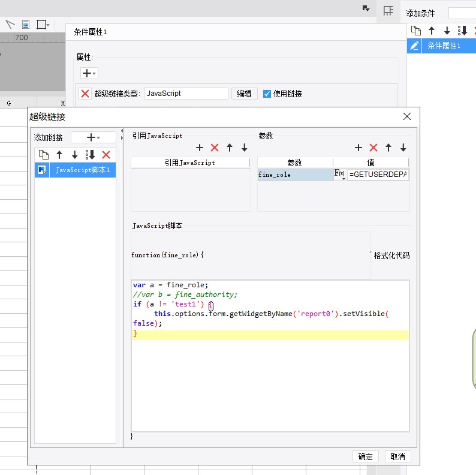
Task: Sort the conditions in the 添加条件 toolbar
Action: tap(462, 31)
